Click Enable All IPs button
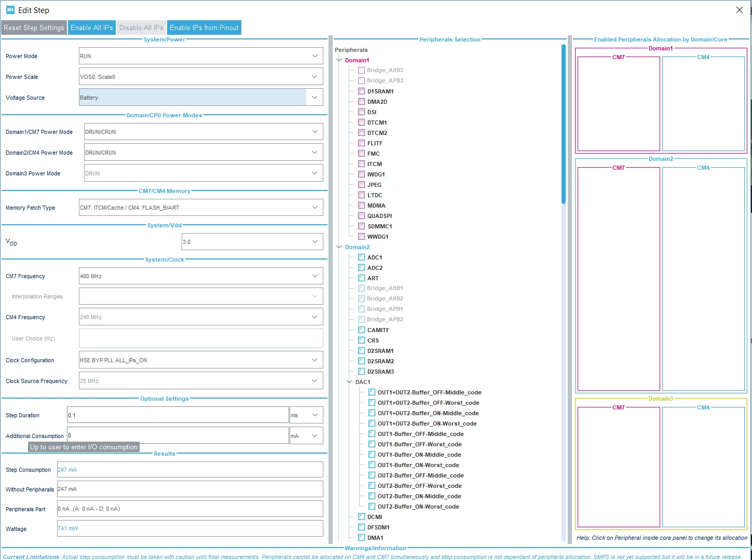The image size is (752, 560). click(x=92, y=28)
